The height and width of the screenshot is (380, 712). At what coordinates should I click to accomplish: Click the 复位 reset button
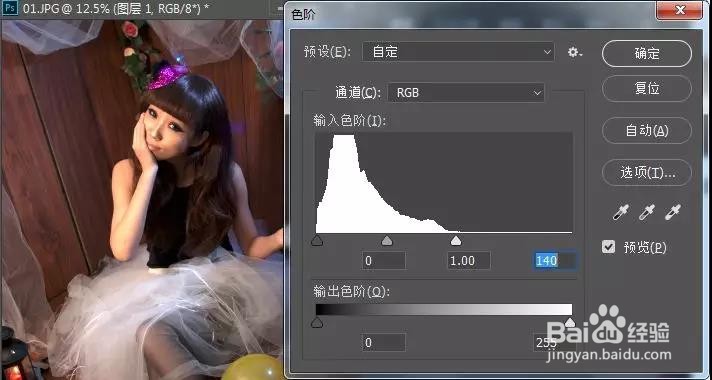tap(647, 89)
